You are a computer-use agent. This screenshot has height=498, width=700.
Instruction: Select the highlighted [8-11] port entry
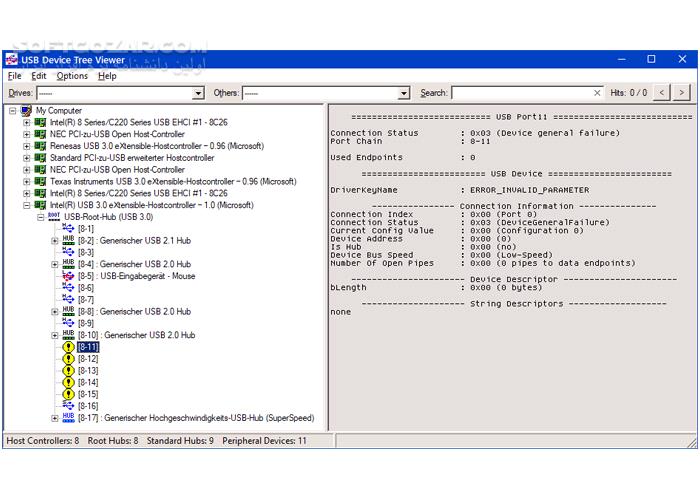click(x=88, y=347)
